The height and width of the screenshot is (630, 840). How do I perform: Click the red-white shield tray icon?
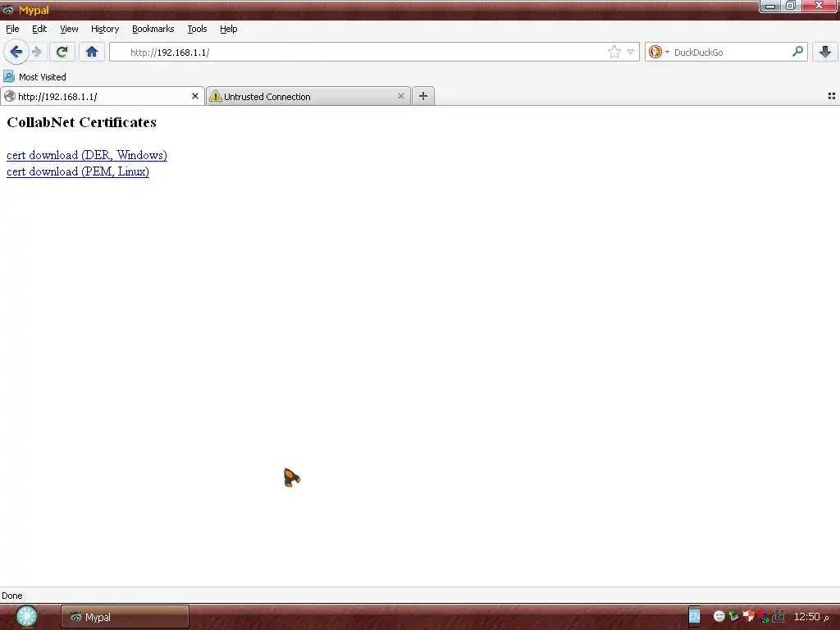[x=748, y=617]
